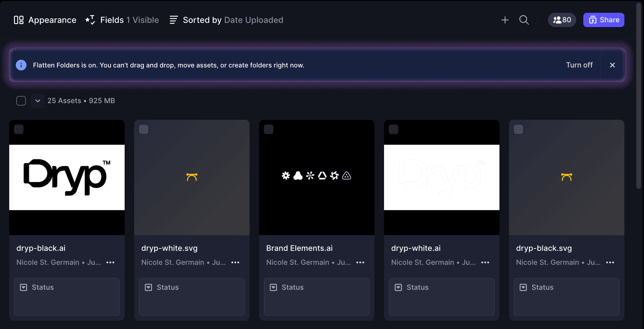Click the plus icon to add assets
The height and width of the screenshot is (329, 644).
coord(505,20)
